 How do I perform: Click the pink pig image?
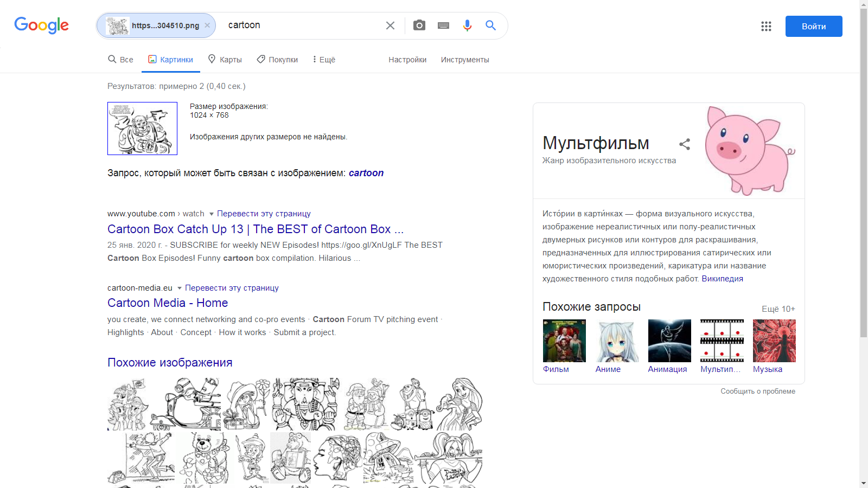750,150
